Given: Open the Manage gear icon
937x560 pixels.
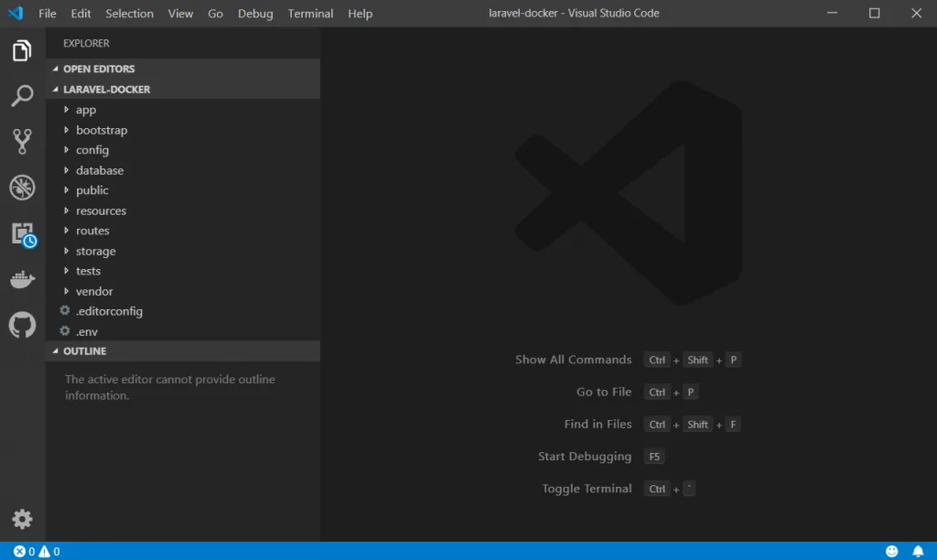Looking at the screenshot, I should pyautogui.click(x=22, y=519).
